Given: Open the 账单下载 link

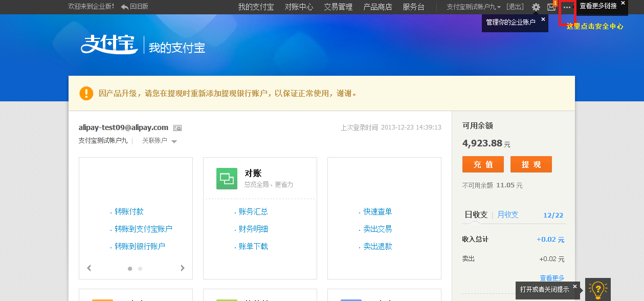Looking at the screenshot, I should 253,247.
